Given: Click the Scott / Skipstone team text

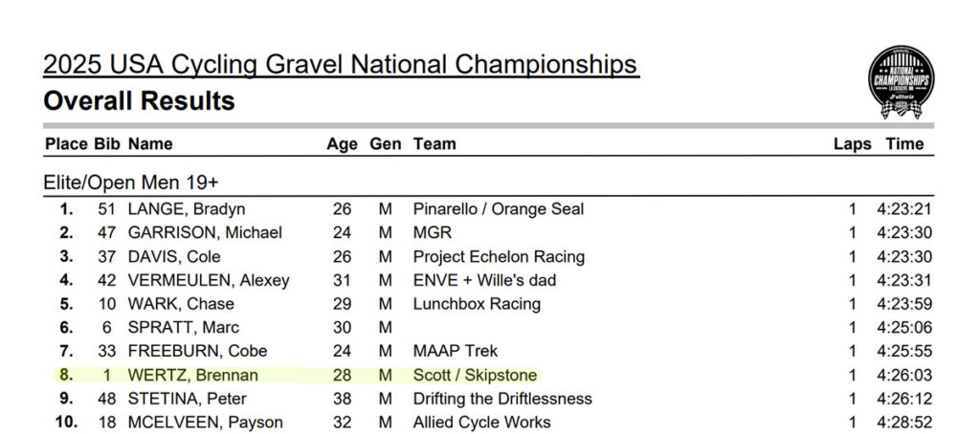Looking at the screenshot, I should point(475,376).
